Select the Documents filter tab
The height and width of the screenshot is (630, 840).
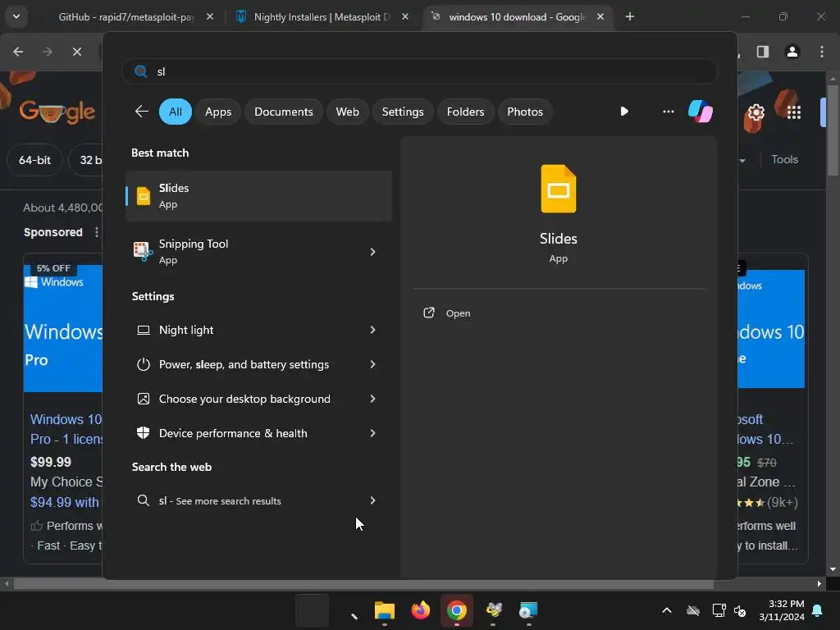click(x=283, y=112)
